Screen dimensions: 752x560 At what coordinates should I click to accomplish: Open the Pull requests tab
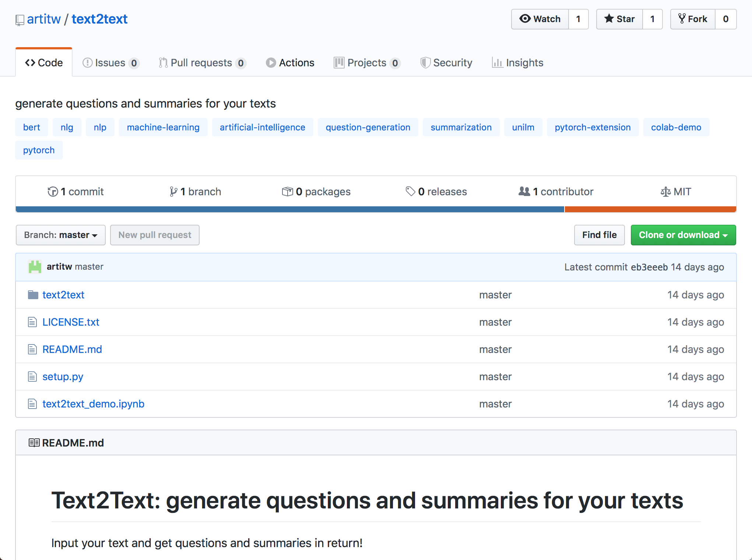(201, 63)
